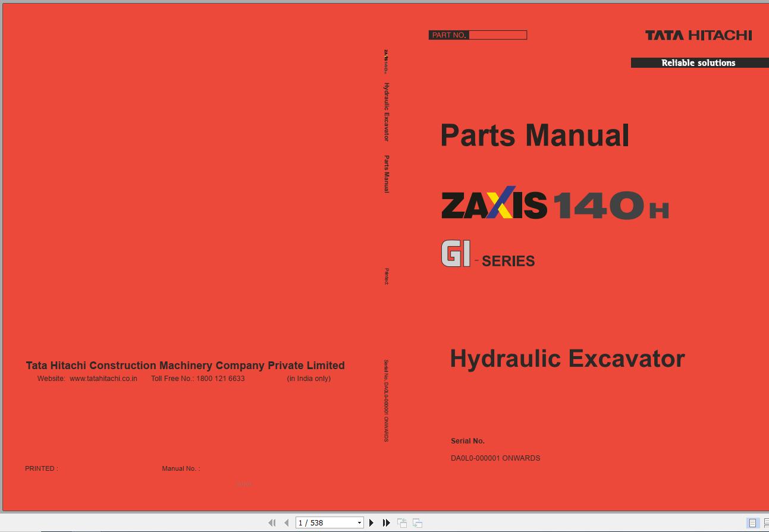
Task: Click the vertical spine 'Hydraulic Excavator' text
Action: coord(387,112)
